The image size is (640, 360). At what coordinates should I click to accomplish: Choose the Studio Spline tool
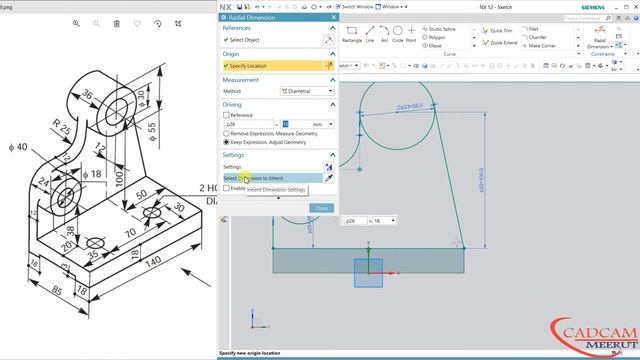click(439, 29)
